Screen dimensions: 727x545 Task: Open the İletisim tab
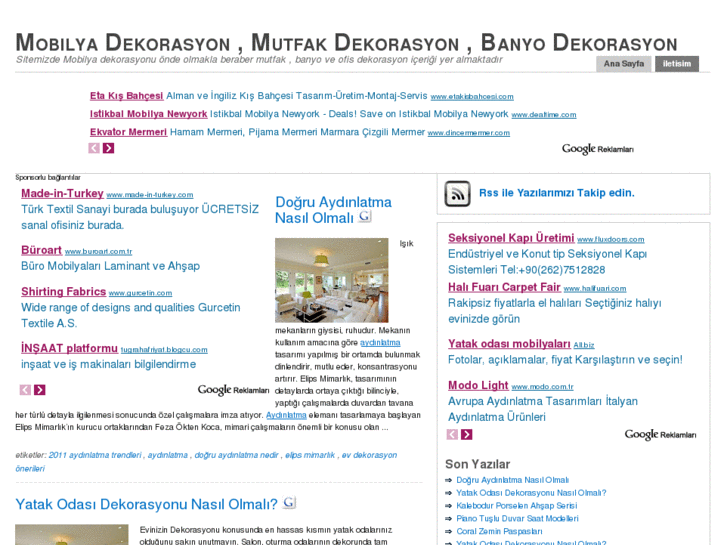pos(677,64)
